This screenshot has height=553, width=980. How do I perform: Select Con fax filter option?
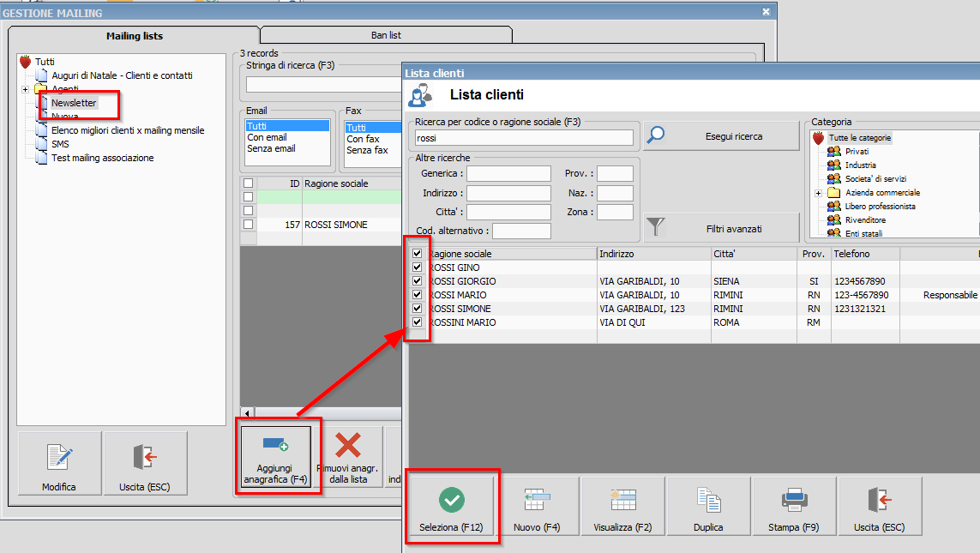pos(373,139)
